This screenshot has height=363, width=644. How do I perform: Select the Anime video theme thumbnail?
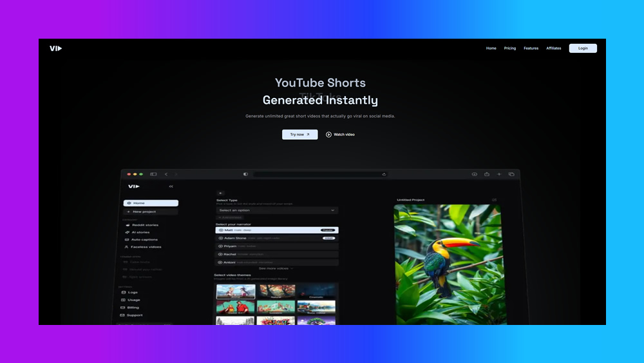236,291
